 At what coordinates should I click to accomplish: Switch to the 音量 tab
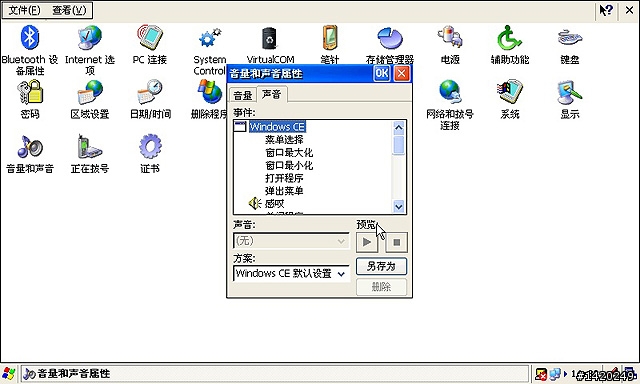(243, 95)
